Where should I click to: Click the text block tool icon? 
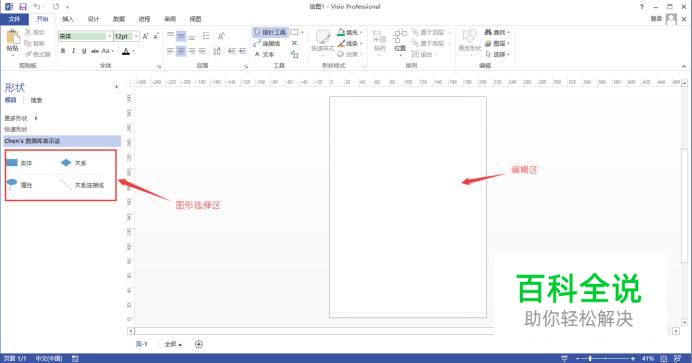pos(294,54)
